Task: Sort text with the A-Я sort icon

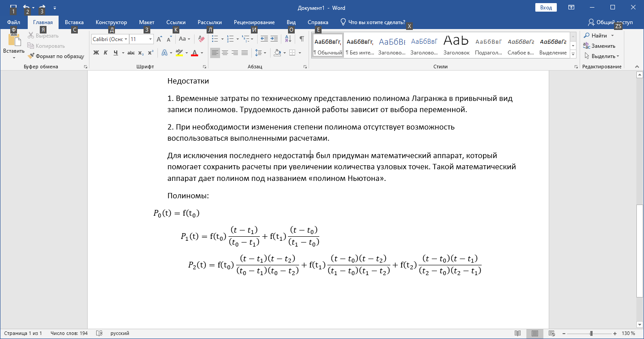Action: [288, 39]
